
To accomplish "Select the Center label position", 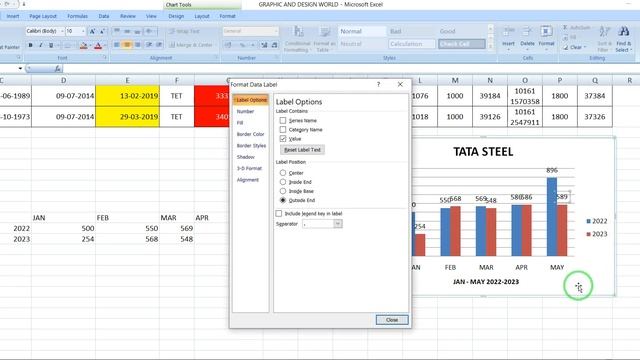I will tap(282, 173).
